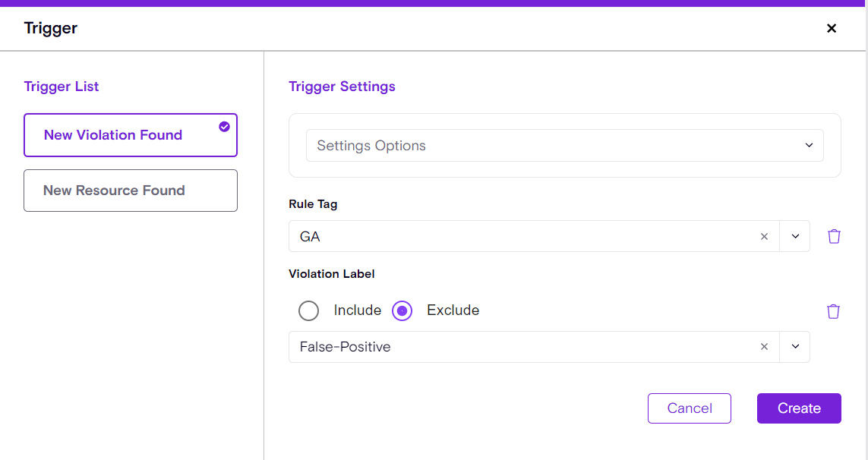868x460 pixels.
Task: Expand the Violation Label dropdown arrow
Action: click(795, 347)
